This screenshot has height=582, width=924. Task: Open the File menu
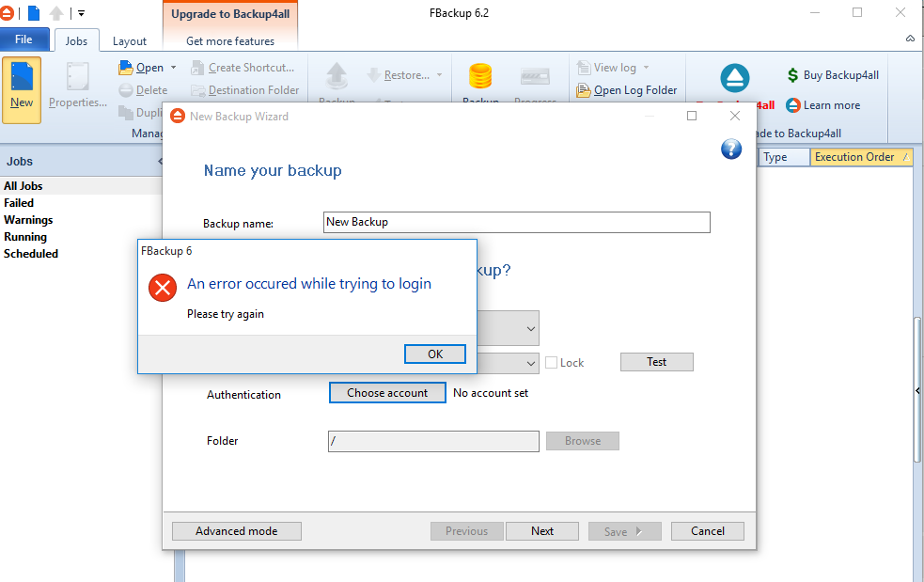(x=23, y=39)
